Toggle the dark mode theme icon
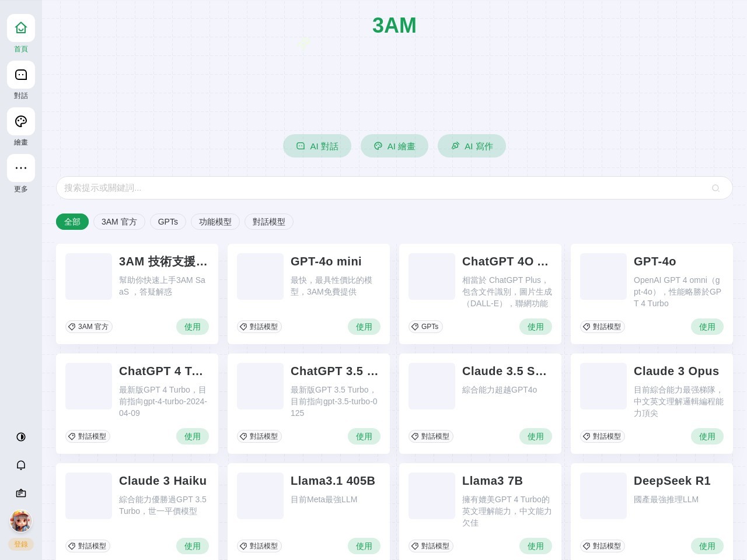This screenshot has height=560, width=747. [21, 437]
